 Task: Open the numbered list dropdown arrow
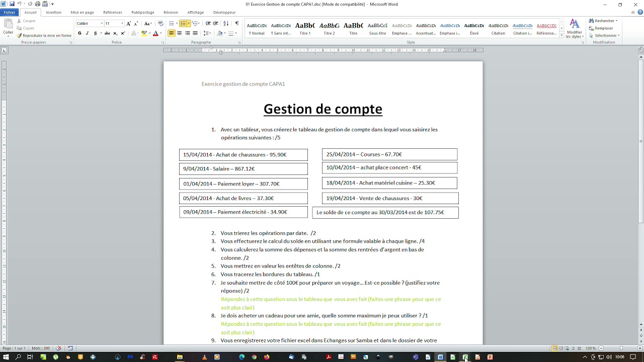188,24
